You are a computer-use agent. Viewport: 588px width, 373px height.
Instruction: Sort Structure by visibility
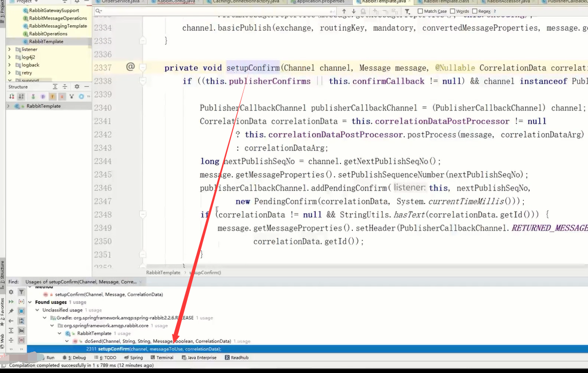pyautogui.click(x=12, y=97)
